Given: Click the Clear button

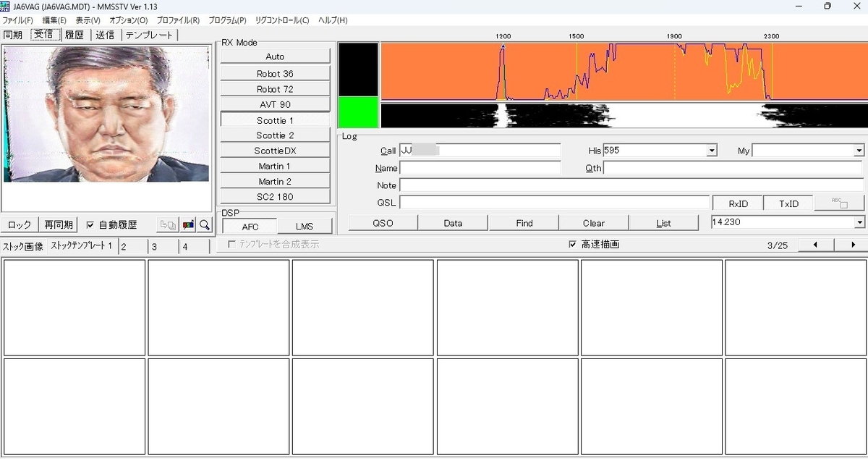Looking at the screenshot, I should pos(594,223).
